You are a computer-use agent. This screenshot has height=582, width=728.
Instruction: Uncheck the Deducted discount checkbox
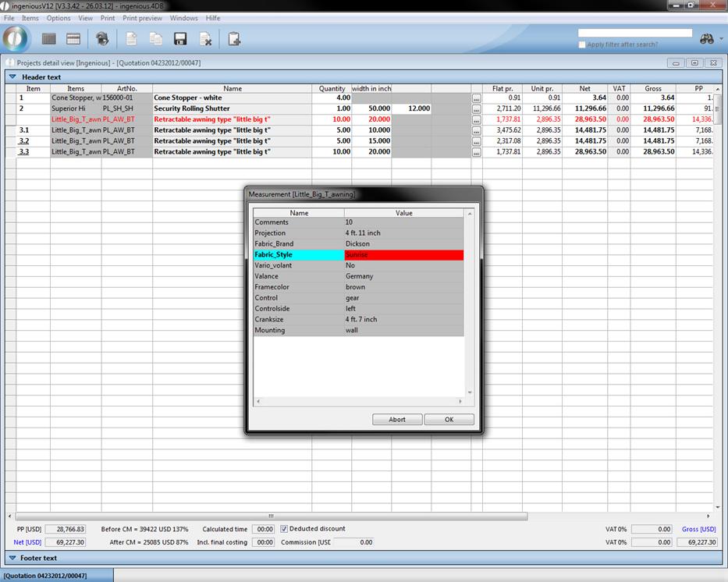(284, 529)
